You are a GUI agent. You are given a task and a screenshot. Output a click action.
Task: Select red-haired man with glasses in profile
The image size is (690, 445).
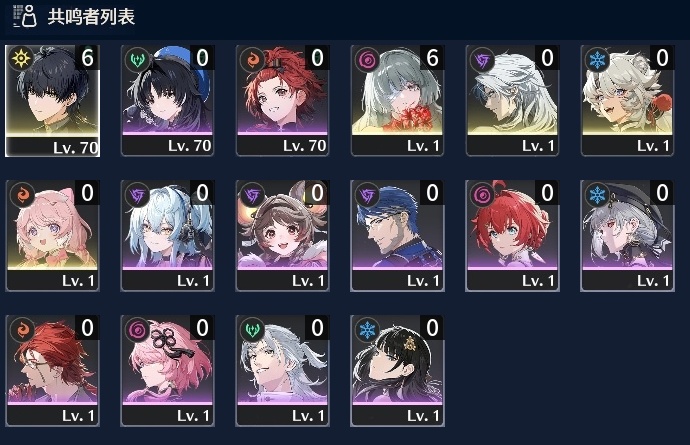tap(52, 371)
